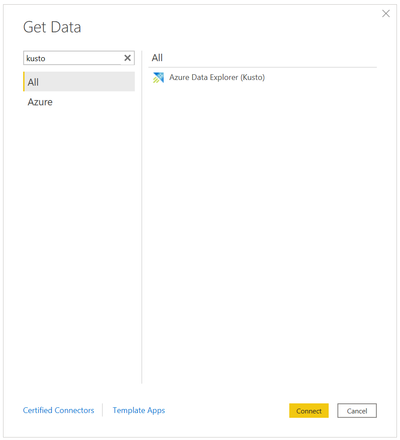Click the Azure Data Explorer connector icon

[x=158, y=78]
